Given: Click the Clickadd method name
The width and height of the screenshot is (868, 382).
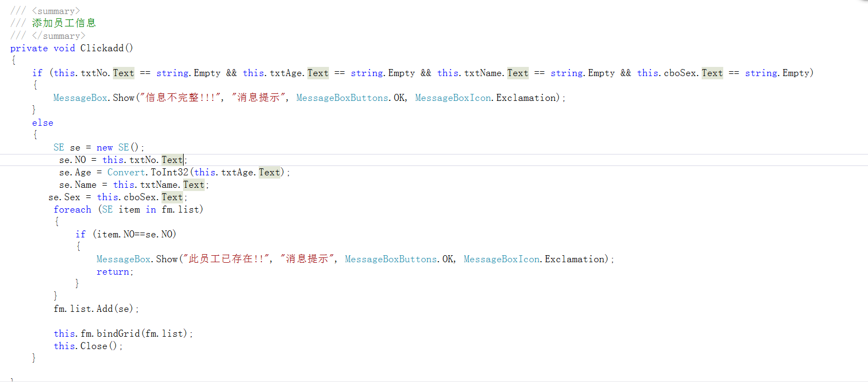Looking at the screenshot, I should click(102, 48).
